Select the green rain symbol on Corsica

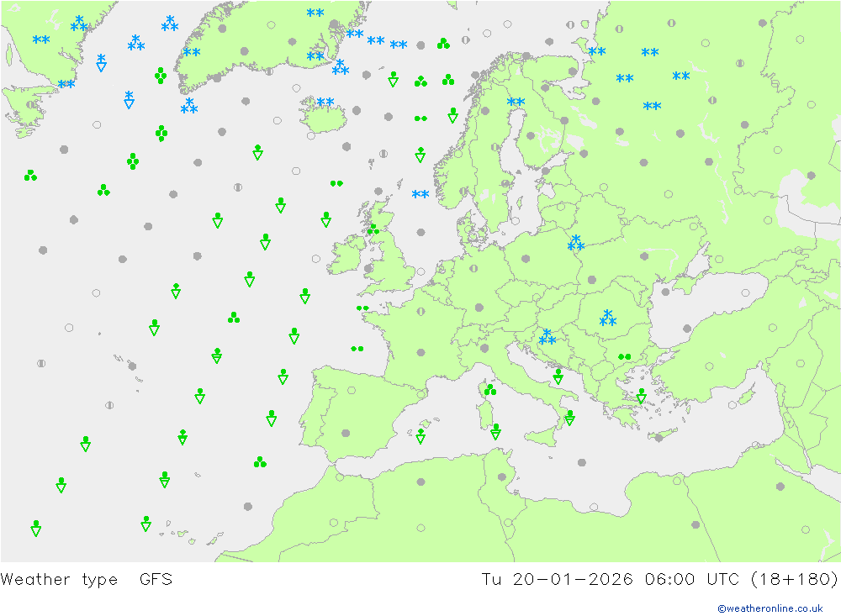pos(489,389)
